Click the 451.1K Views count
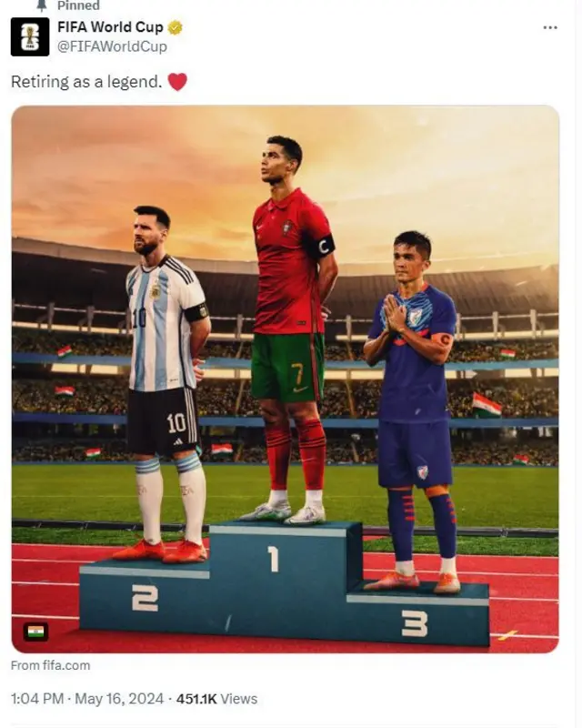This screenshot has height=728, width=582. (x=216, y=699)
